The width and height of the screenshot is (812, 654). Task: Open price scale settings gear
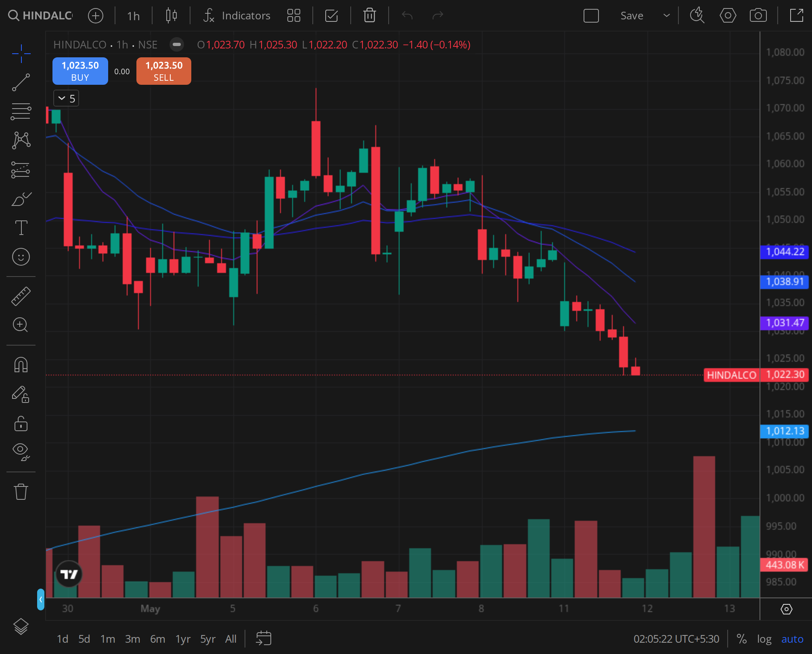coord(786,609)
